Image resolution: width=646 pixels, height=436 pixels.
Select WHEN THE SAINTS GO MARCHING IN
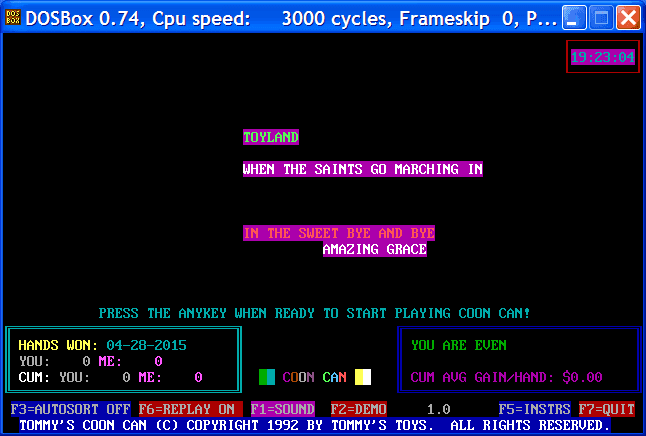coord(363,169)
